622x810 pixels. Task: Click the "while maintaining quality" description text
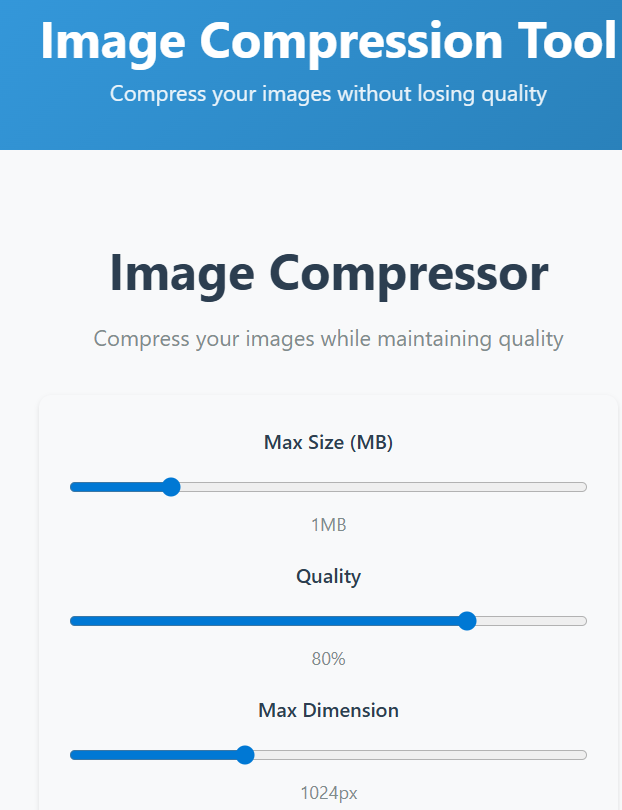pos(442,339)
